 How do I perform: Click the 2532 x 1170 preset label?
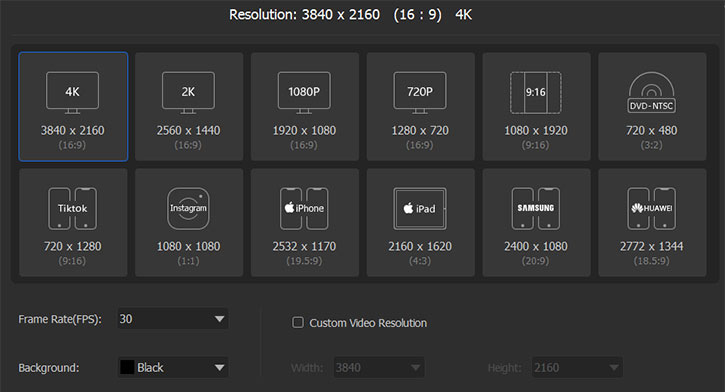click(304, 246)
